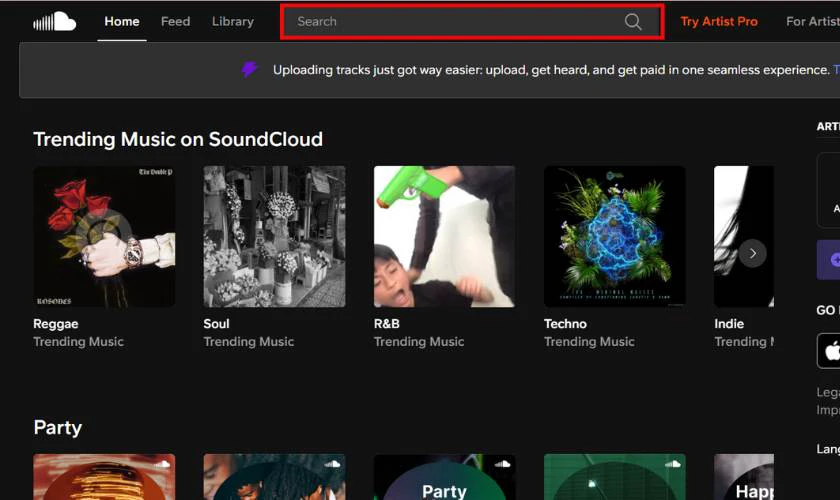Image resolution: width=840 pixels, height=500 pixels.
Task: Open the Techno trending playlist cover
Action: pos(614,236)
